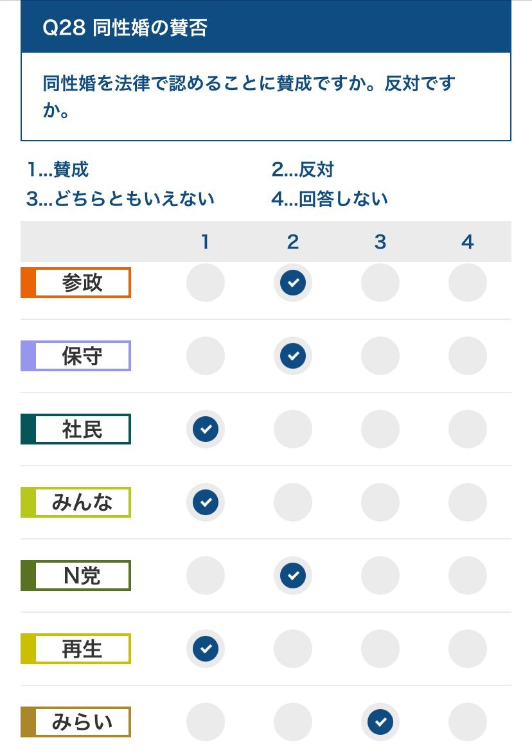Click the みんな party label
Viewport: 532px width, 756px height.
pos(76,502)
